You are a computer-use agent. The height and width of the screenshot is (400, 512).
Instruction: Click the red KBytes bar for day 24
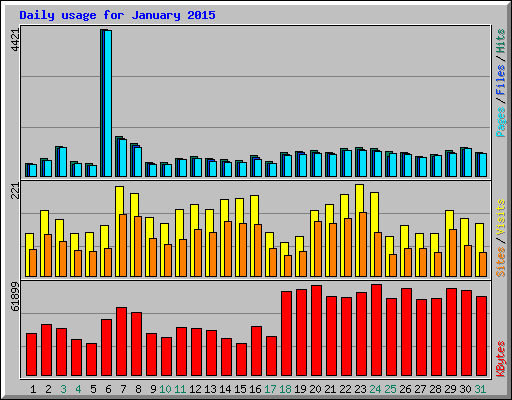(376, 330)
